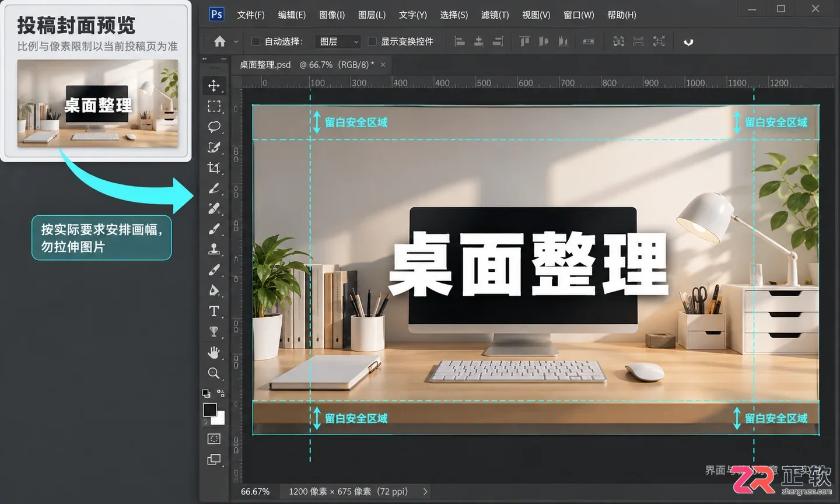
Task: Open the 文件(F) menu
Action: click(251, 15)
